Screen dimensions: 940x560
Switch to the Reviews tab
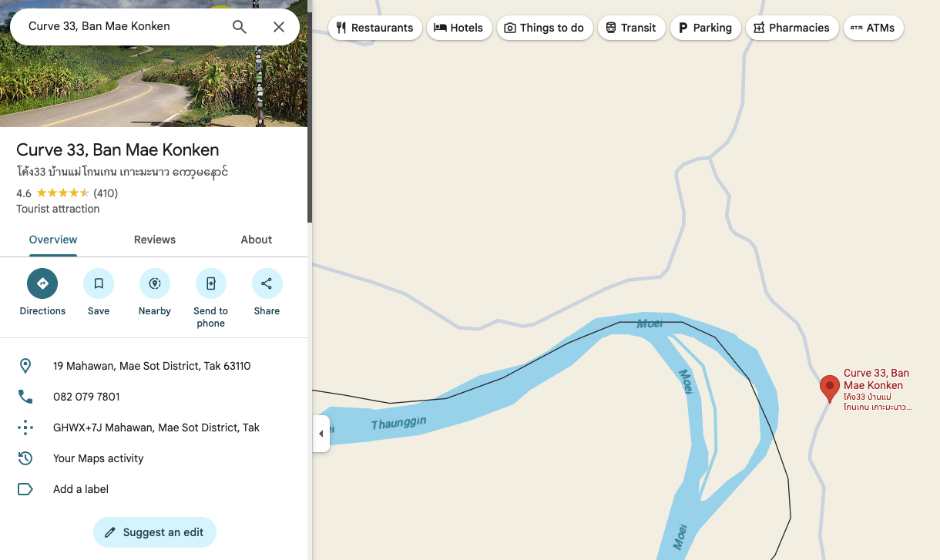click(x=155, y=240)
